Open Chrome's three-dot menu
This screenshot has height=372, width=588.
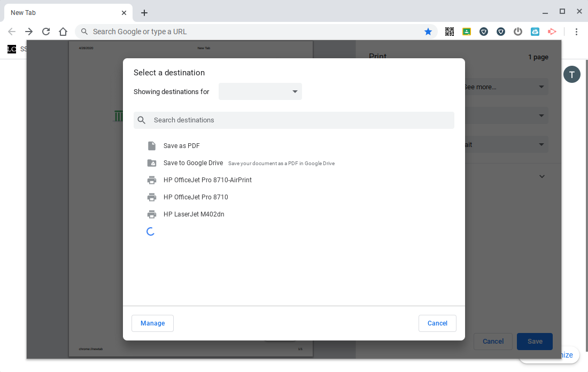pyautogui.click(x=576, y=32)
